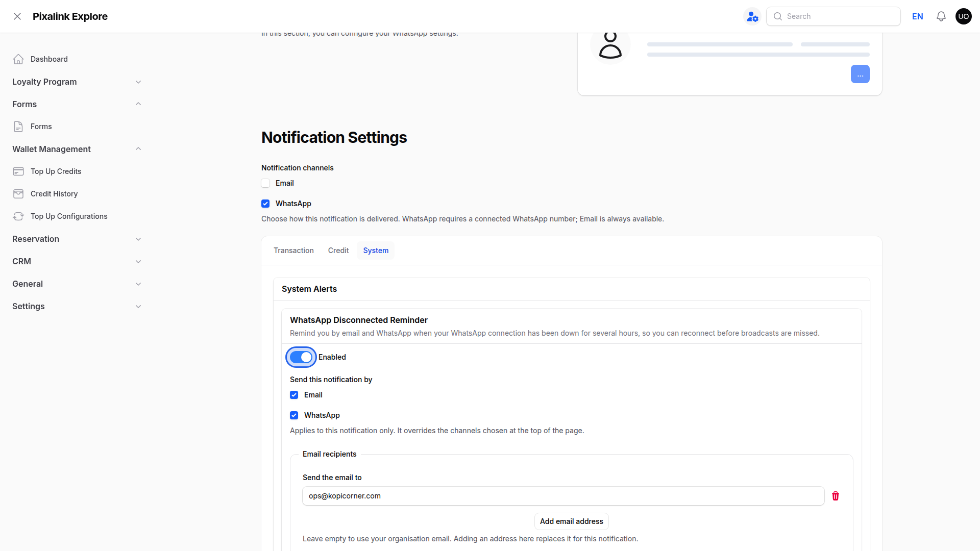Click the magnifier icon in search box
Image resolution: width=980 pixels, height=551 pixels.
click(x=778, y=16)
